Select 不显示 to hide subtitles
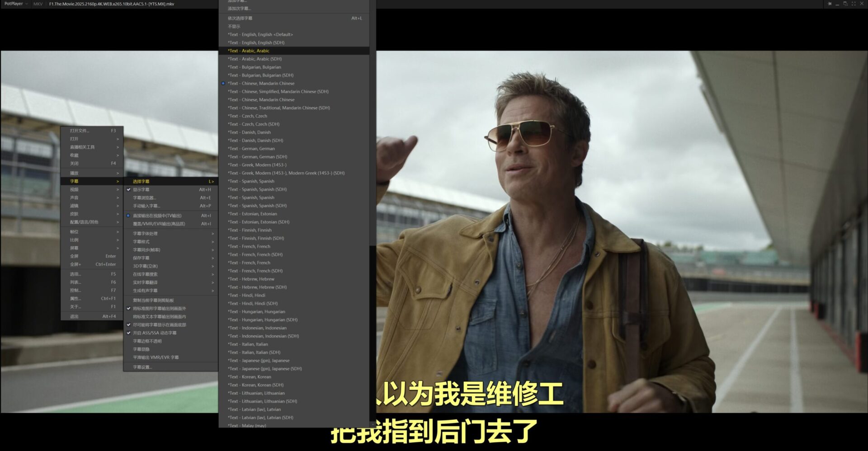 click(x=294, y=26)
